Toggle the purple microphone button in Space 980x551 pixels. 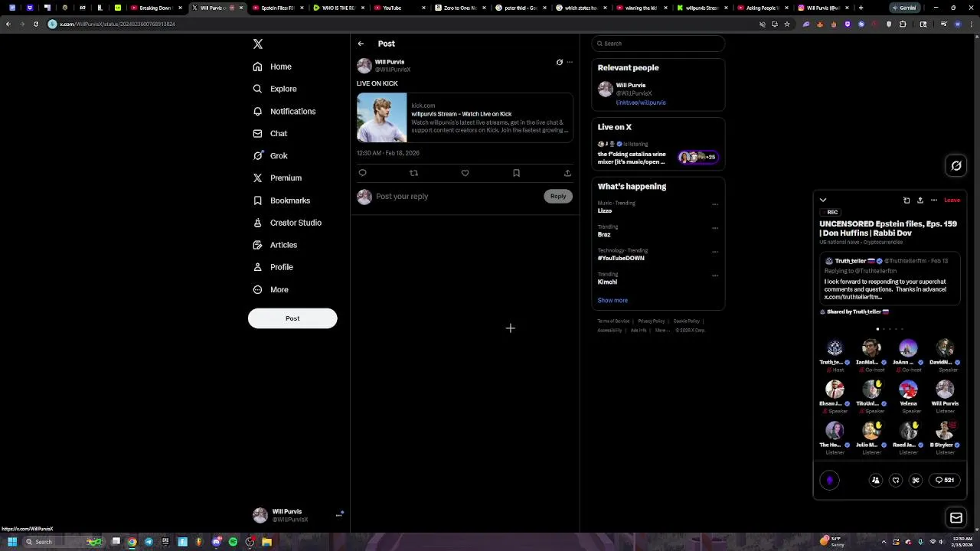pyautogui.click(x=830, y=481)
